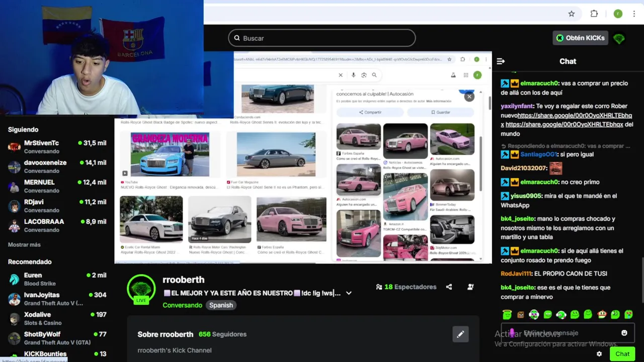Click David21032007's emote image in chat
644x362 pixels.
555,168
